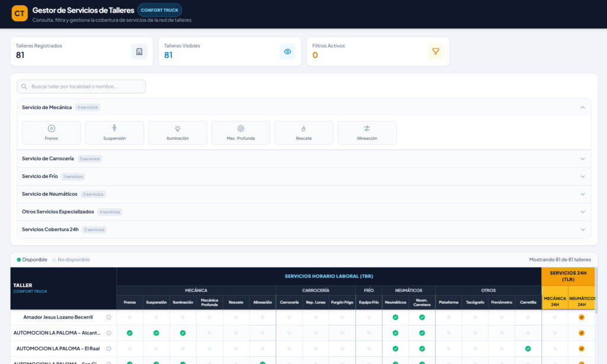Click the Filtros Activos funnel icon

click(436, 52)
